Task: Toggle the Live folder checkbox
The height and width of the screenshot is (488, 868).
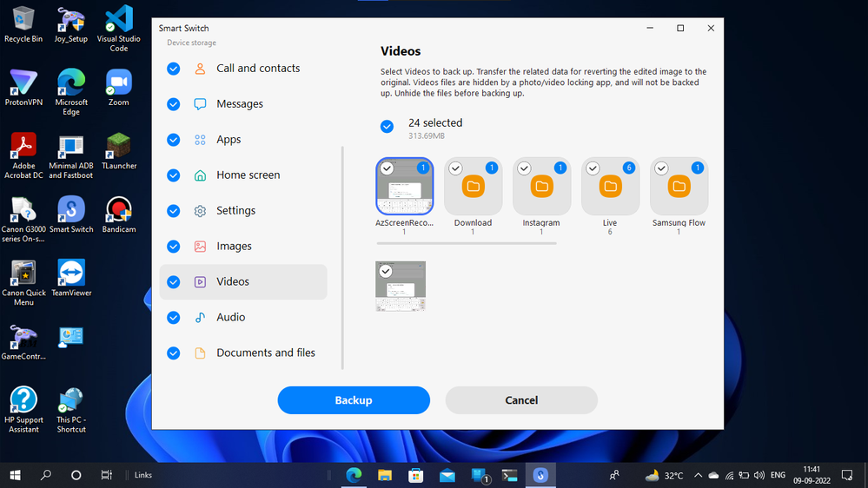Action: pyautogui.click(x=593, y=168)
